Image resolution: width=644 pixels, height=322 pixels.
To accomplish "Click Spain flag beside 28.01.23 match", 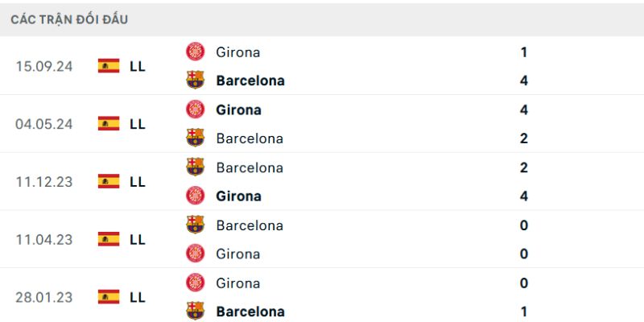I will (109, 297).
